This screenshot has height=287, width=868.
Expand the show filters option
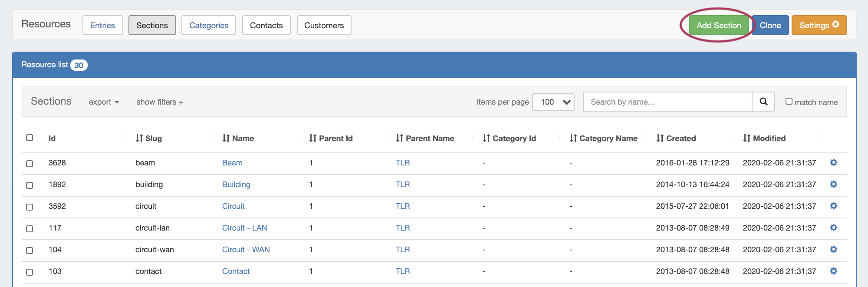(x=159, y=102)
